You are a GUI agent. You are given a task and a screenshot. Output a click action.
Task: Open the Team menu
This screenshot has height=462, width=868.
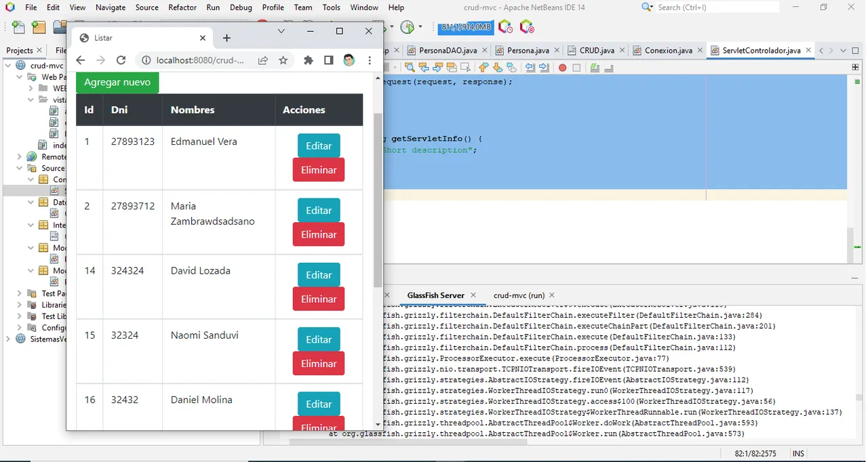tap(303, 7)
